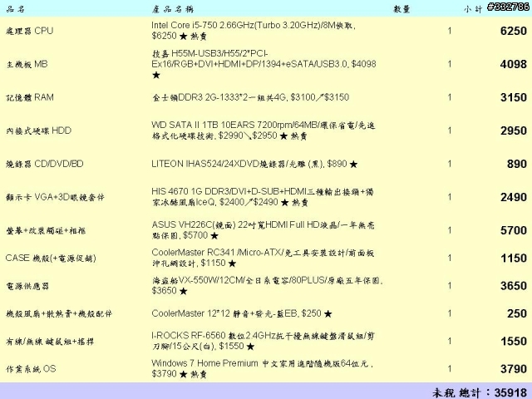Click the 產品名稱 column header
Image resolution: width=532 pixels, height=399 pixels.
click(x=173, y=9)
